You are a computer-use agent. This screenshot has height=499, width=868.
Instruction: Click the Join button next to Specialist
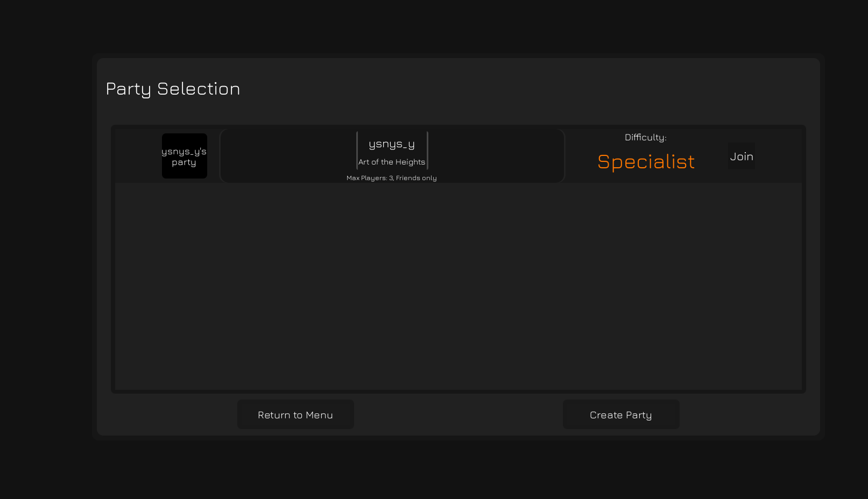(741, 156)
